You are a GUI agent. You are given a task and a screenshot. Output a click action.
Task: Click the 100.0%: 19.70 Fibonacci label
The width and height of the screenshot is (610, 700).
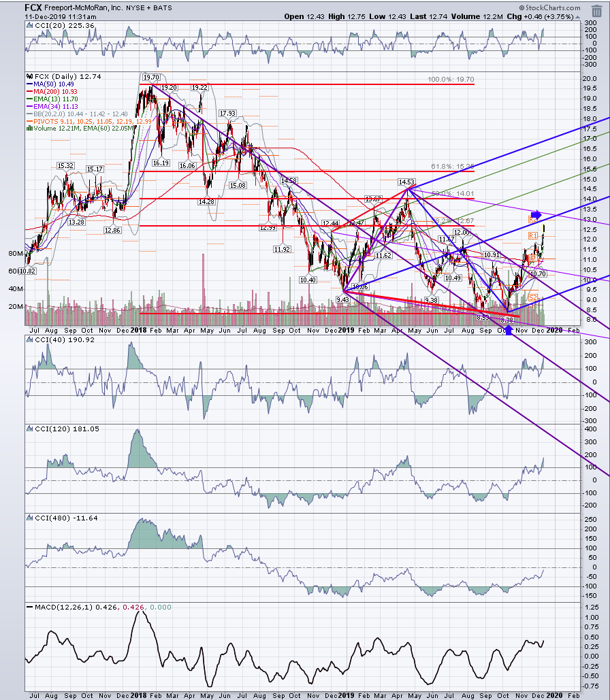[451, 80]
